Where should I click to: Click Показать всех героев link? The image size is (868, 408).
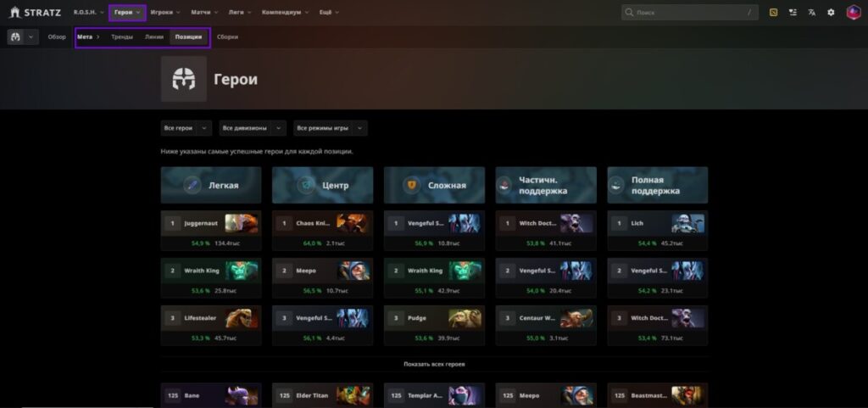tap(434, 364)
